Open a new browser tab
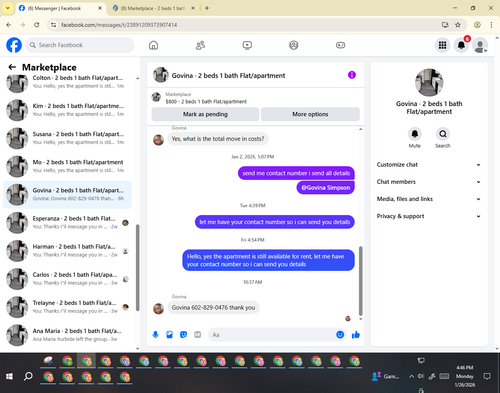This screenshot has height=393, width=500. tap(207, 8)
